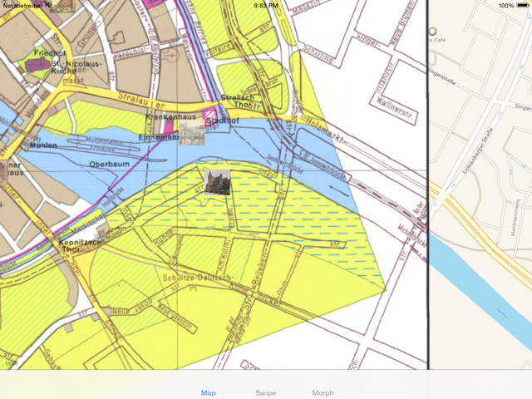Screen dimensions: 532x399
Task: Tap the 'Parochial' street label
Action: click(131, 52)
